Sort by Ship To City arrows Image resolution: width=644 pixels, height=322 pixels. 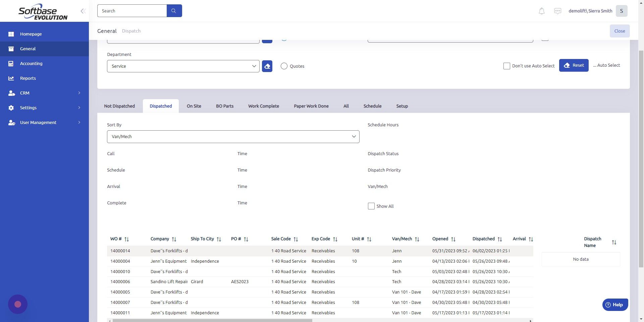[x=219, y=239]
